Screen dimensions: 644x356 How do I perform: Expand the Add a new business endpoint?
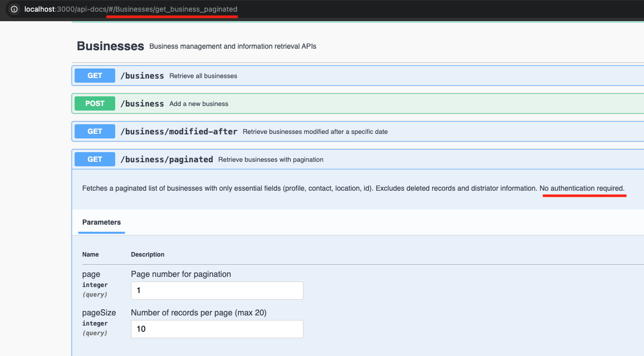pos(198,104)
